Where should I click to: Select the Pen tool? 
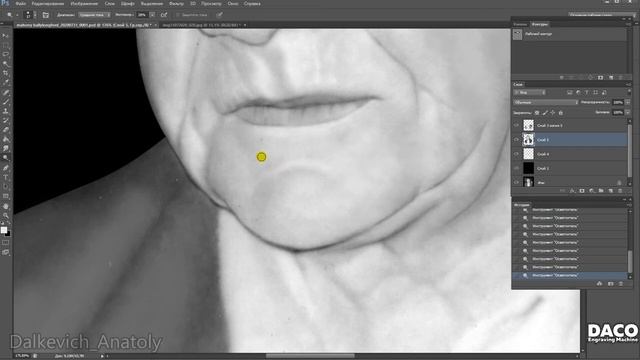(6, 168)
